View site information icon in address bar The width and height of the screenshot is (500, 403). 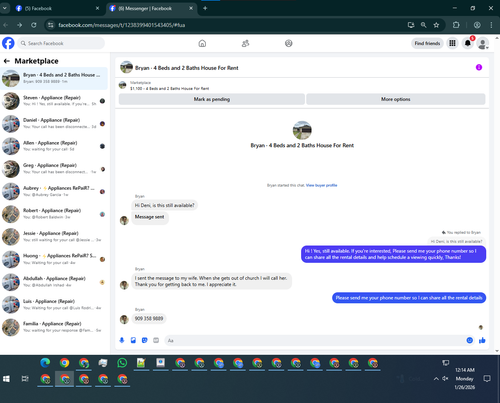point(50,25)
